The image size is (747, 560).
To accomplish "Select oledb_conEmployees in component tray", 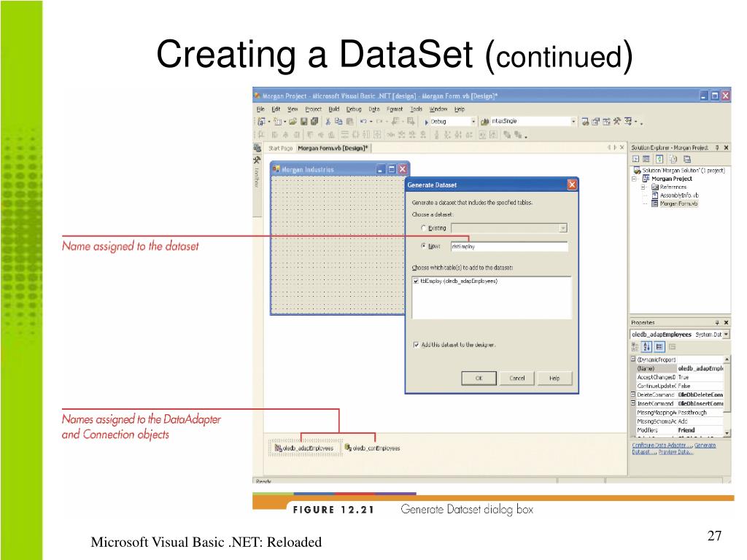I will click(x=373, y=448).
